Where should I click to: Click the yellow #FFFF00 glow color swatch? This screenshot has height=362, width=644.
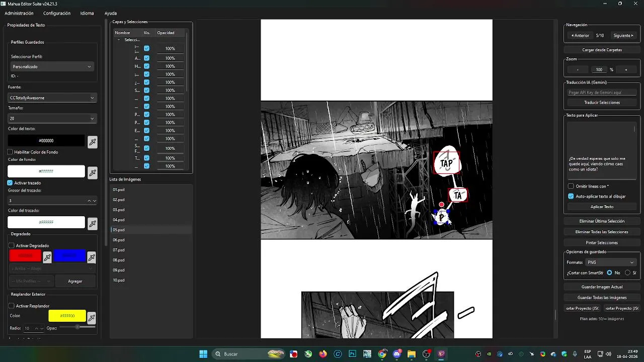point(67,316)
